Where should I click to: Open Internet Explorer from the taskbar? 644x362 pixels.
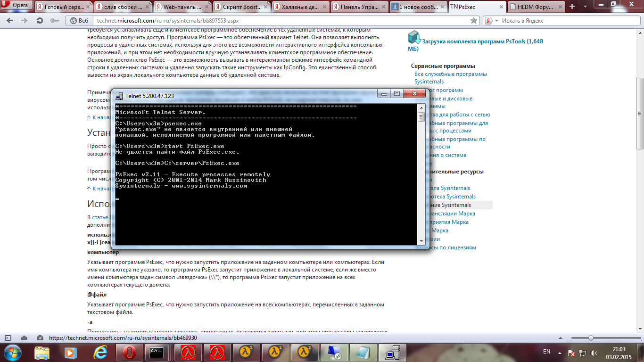click(x=100, y=352)
